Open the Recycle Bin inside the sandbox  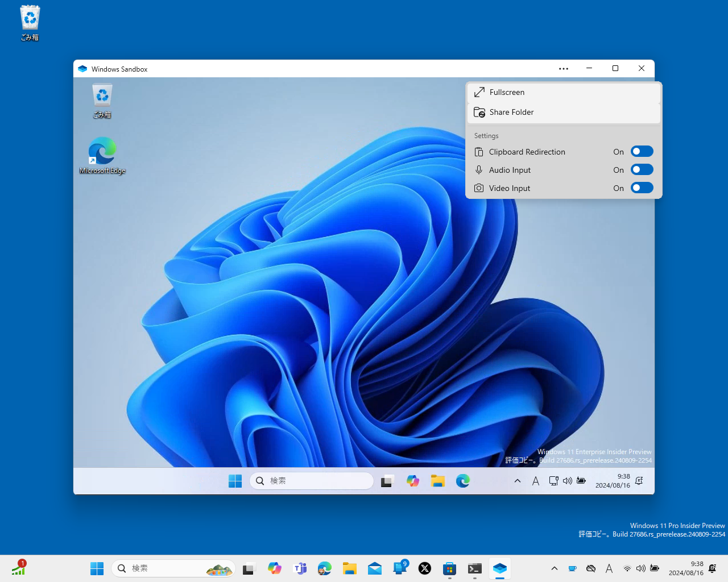coord(102,95)
